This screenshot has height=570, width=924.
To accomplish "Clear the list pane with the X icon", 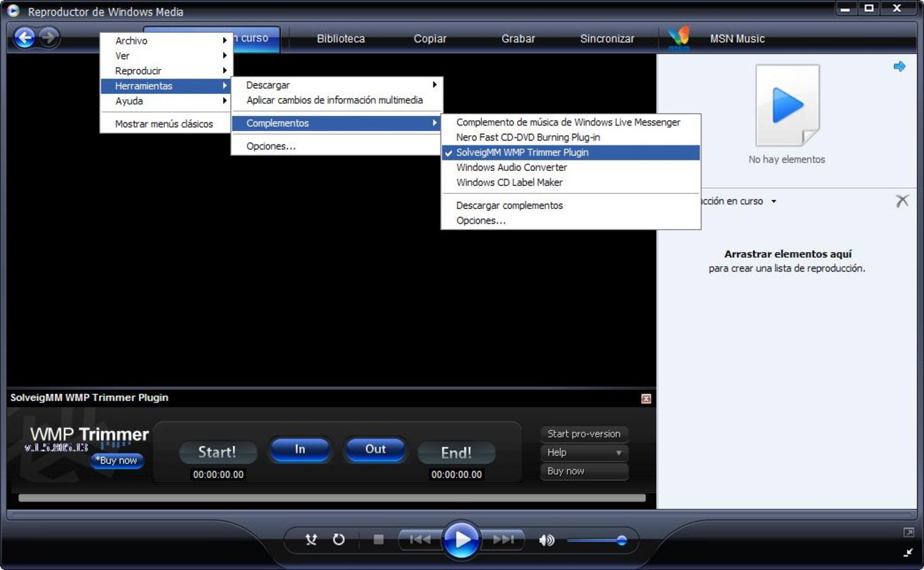I will point(902,201).
